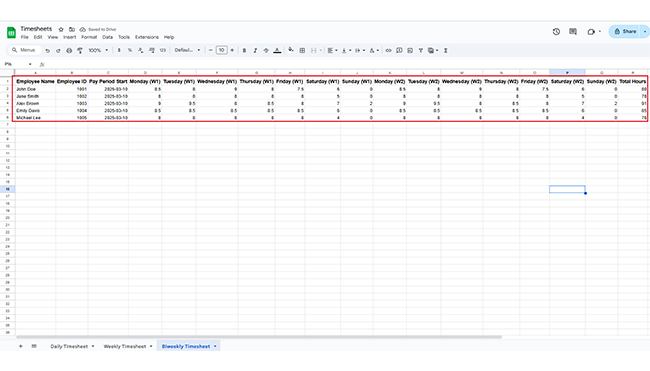The height and width of the screenshot is (371, 650).
Task: Show all sheets list icon
Action: pos(34,346)
